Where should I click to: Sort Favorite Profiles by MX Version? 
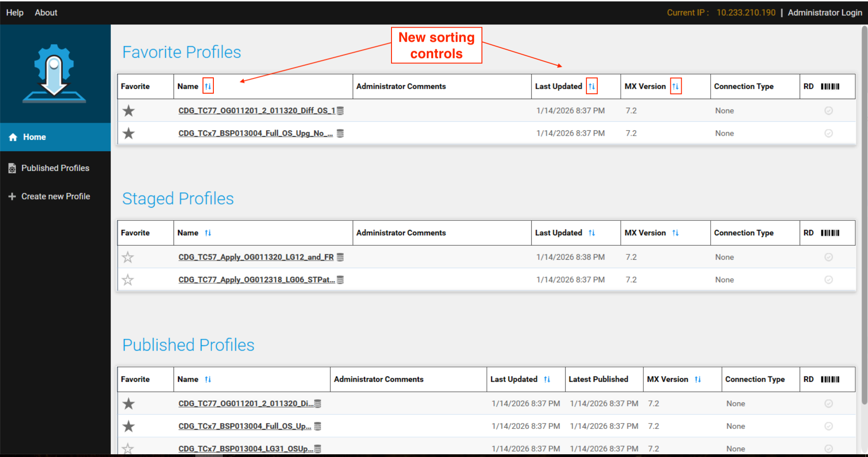coord(675,86)
